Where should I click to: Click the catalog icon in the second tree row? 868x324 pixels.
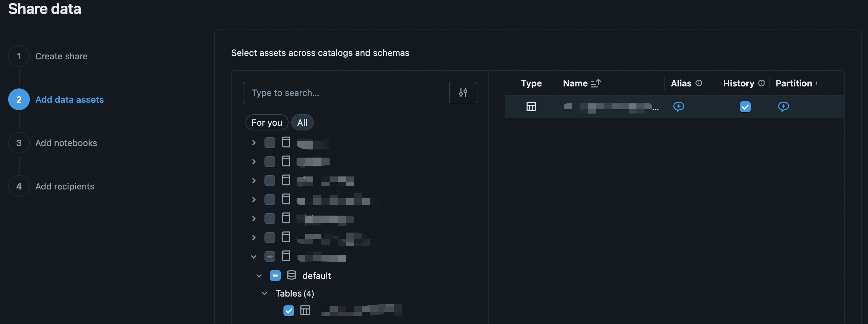point(286,161)
